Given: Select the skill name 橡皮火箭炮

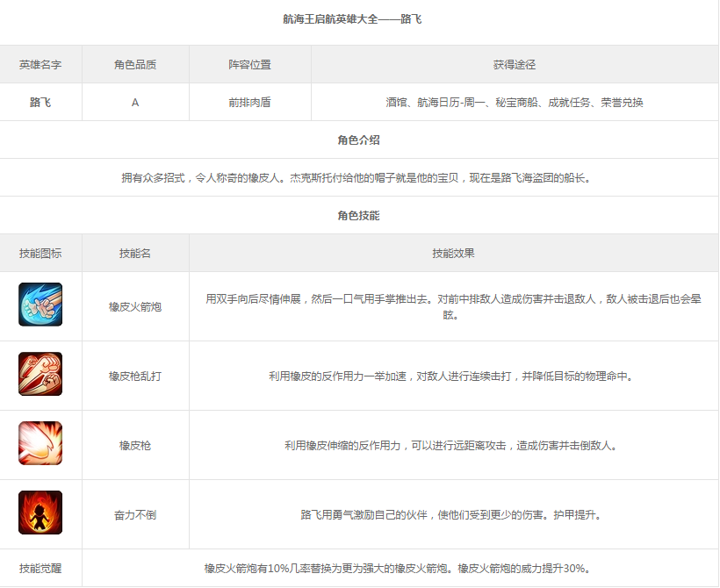Looking at the screenshot, I should coord(135,306).
